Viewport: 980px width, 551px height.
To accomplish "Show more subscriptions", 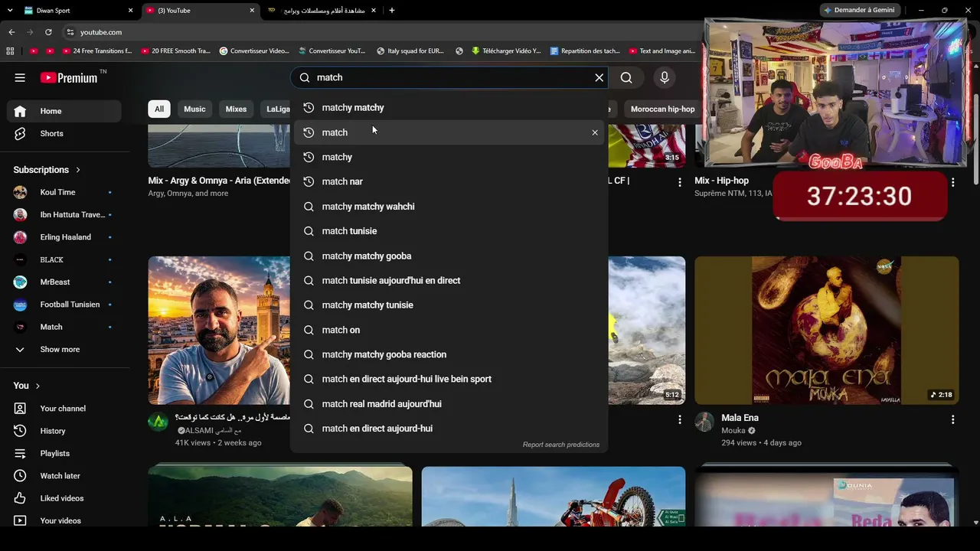I will pyautogui.click(x=64, y=350).
